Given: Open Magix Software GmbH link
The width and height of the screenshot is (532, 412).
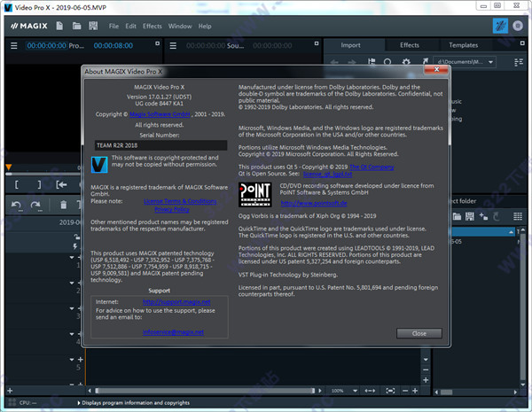Looking at the screenshot, I should [160, 114].
